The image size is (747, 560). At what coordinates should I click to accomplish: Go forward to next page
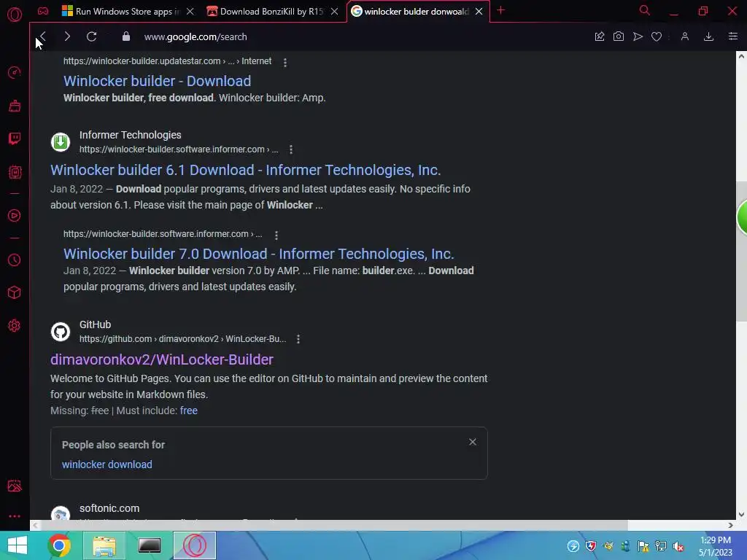click(67, 36)
